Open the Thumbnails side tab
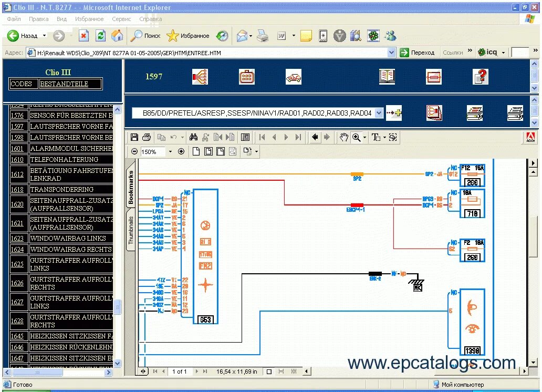 pos(131,230)
